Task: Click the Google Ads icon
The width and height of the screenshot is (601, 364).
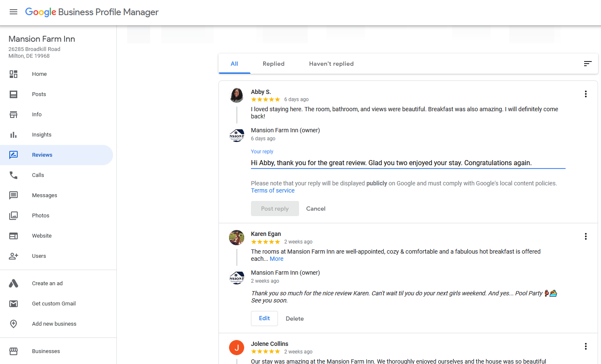Action: [x=13, y=284]
